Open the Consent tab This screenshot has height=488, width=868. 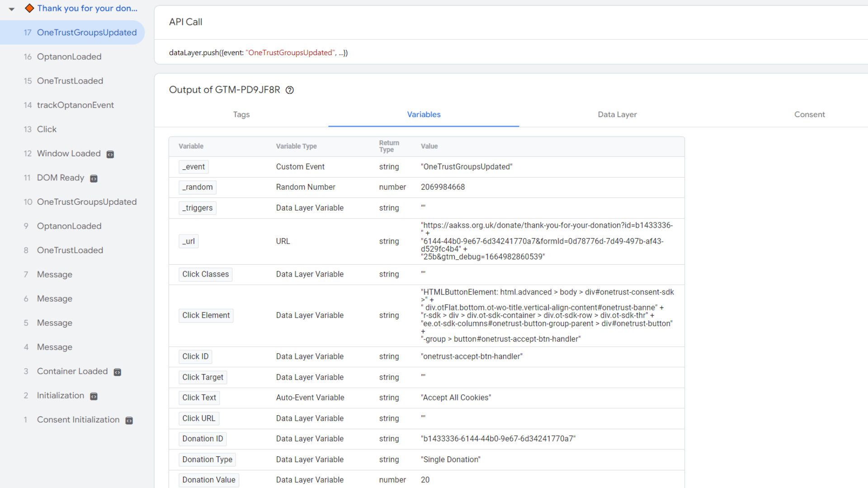[x=809, y=114]
